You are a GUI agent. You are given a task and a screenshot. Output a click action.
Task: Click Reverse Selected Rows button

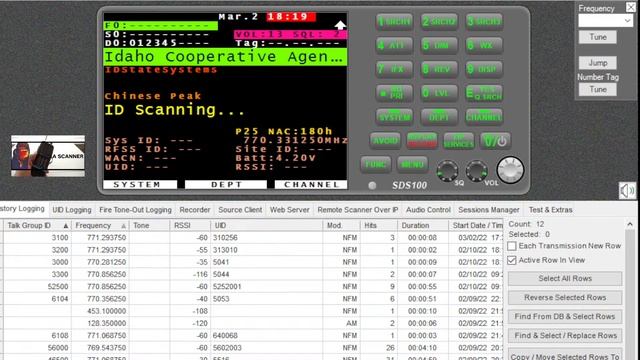pos(565,298)
